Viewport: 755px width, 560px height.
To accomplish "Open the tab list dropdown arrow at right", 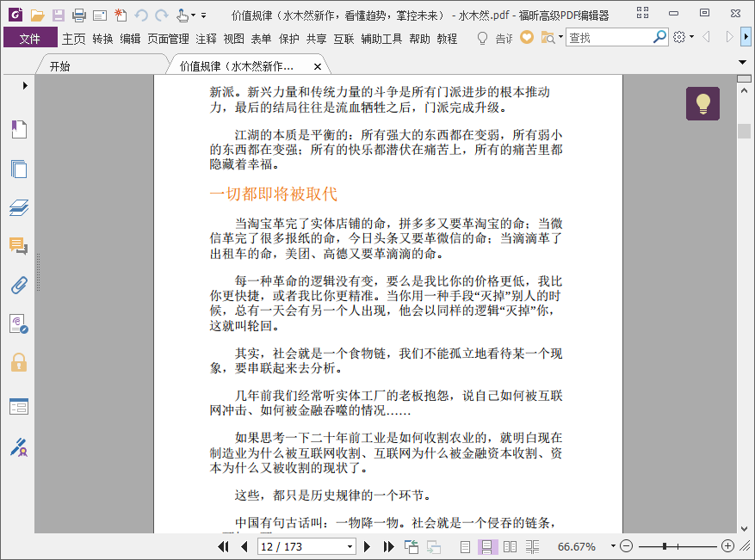I will pyautogui.click(x=742, y=62).
